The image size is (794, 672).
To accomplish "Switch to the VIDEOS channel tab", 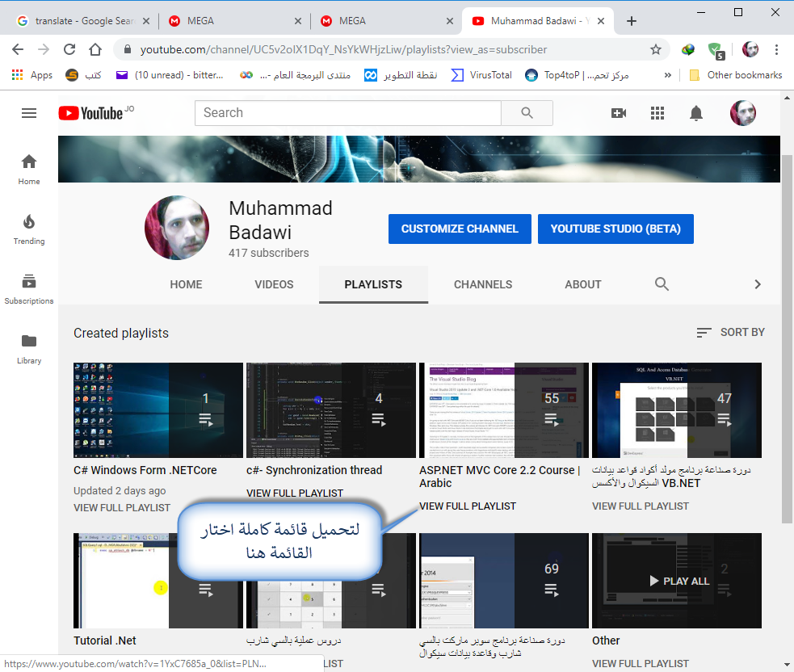I will 274,284.
